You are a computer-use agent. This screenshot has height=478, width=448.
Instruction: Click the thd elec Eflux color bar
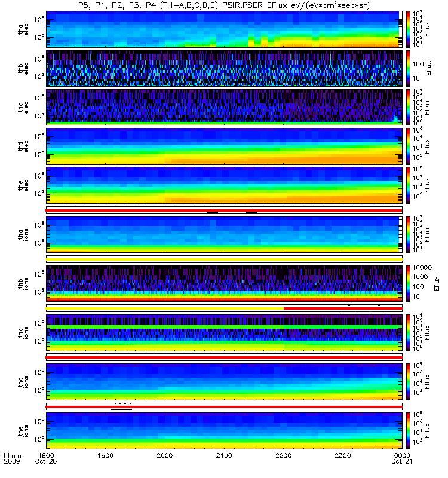point(408,146)
